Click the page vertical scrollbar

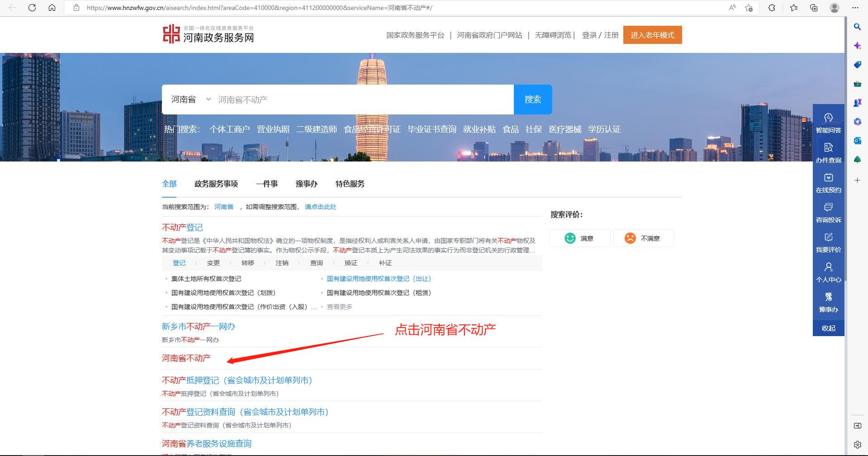pyautogui.click(x=845, y=149)
